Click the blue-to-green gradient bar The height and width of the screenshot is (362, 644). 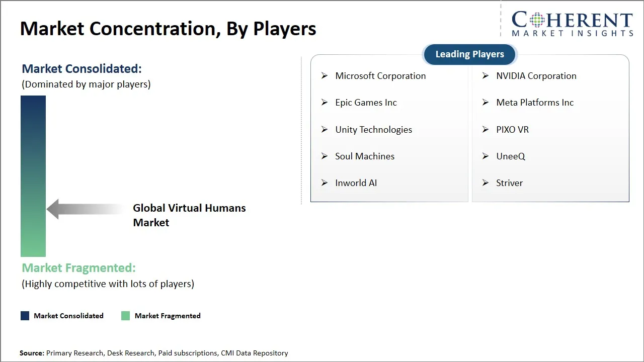tap(33, 176)
